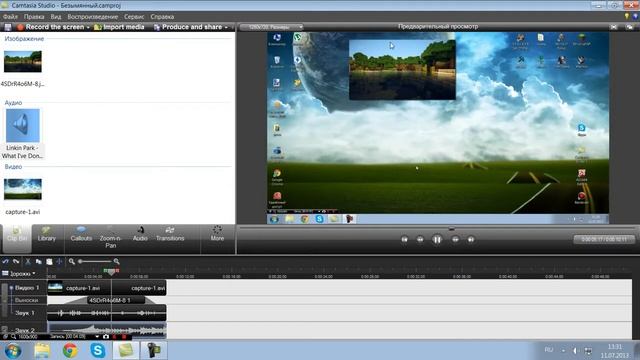
Task: Open the Справка menu
Action: pyautogui.click(x=162, y=17)
